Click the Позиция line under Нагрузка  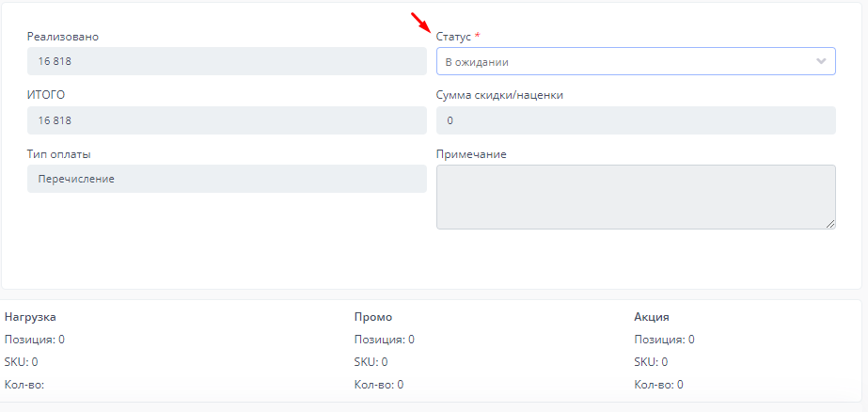click(35, 340)
